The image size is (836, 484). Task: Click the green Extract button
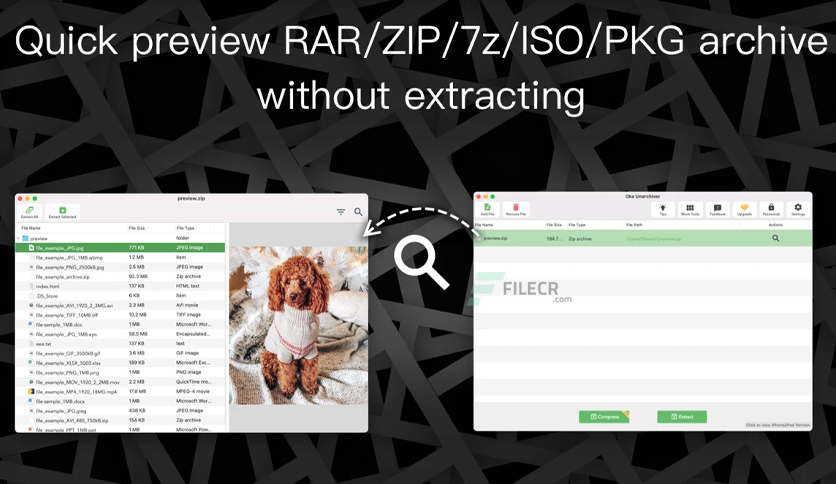click(682, 416)
